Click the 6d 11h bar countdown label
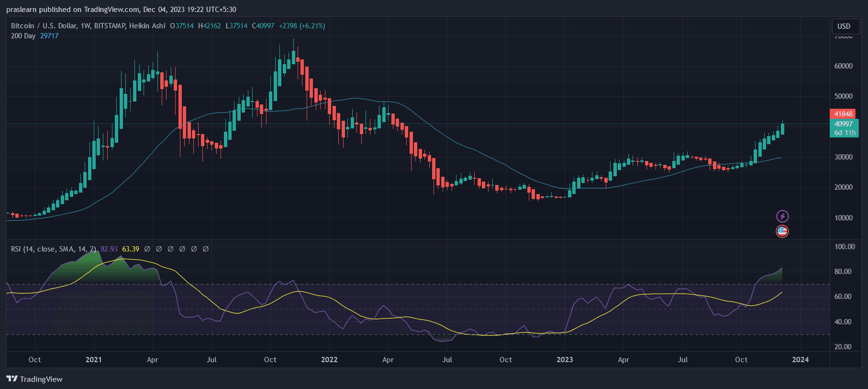Viewport: 868px width, 389px height. [x=845, y=133]
